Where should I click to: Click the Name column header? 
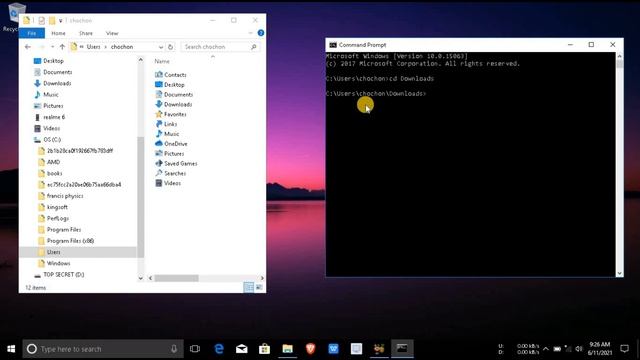pyautogui.click(x=162, y=61)
